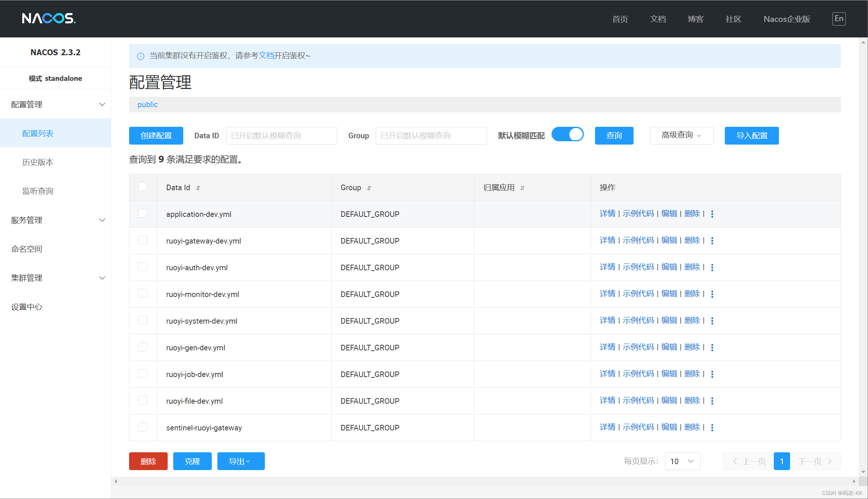Expand the 服务管理 sidebar section
This screenshot has width=868, height=499.
[56, 220]
